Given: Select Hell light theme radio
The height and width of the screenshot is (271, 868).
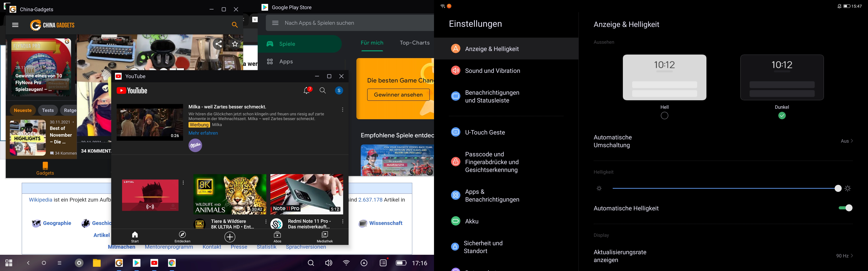Looking at the screenshot, I should pos(665,116).
